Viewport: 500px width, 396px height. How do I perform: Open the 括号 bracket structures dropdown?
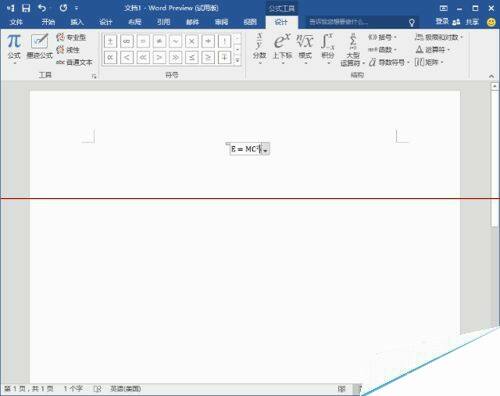383,37
